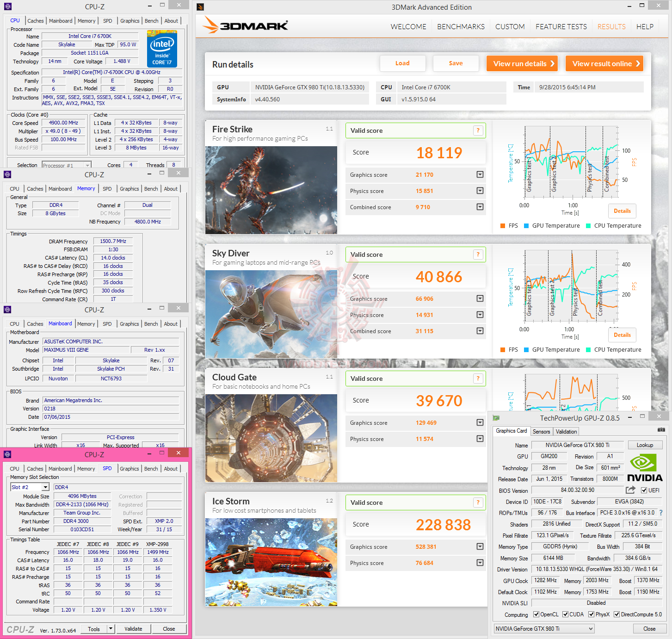Click the Fire Strike GPU Temperature blue legend swatch
672x639 pixels.
(526, 226)
